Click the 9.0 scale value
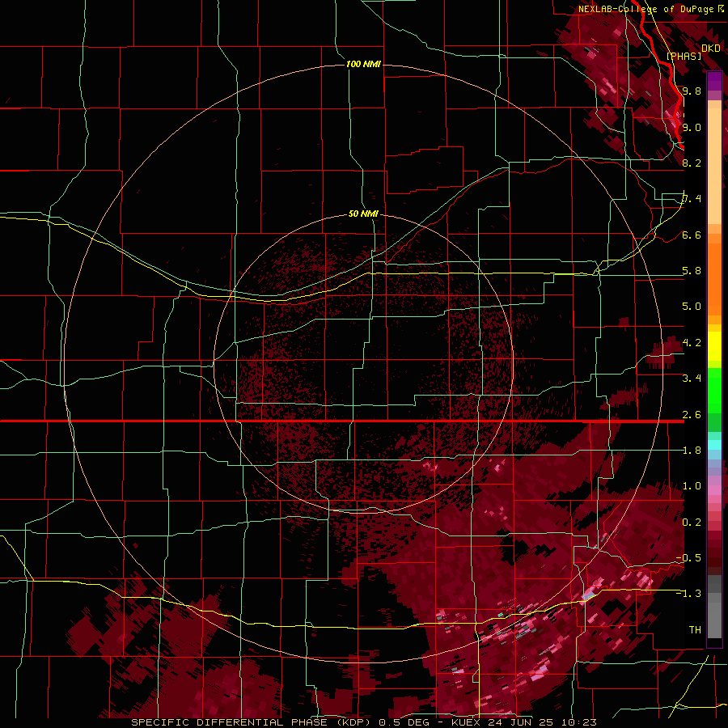The height and width of the screenshot is (728, 728). (x=692, y=127)
